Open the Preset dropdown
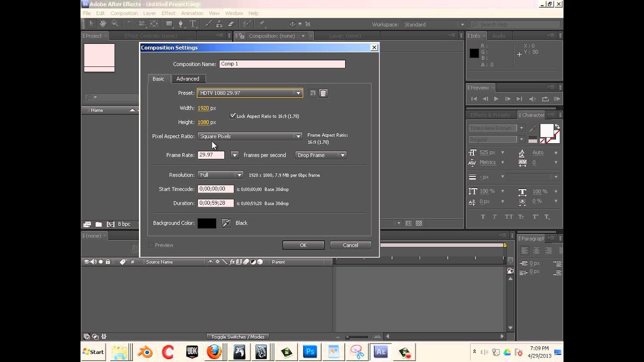644x362 pixels. point(250,93)
